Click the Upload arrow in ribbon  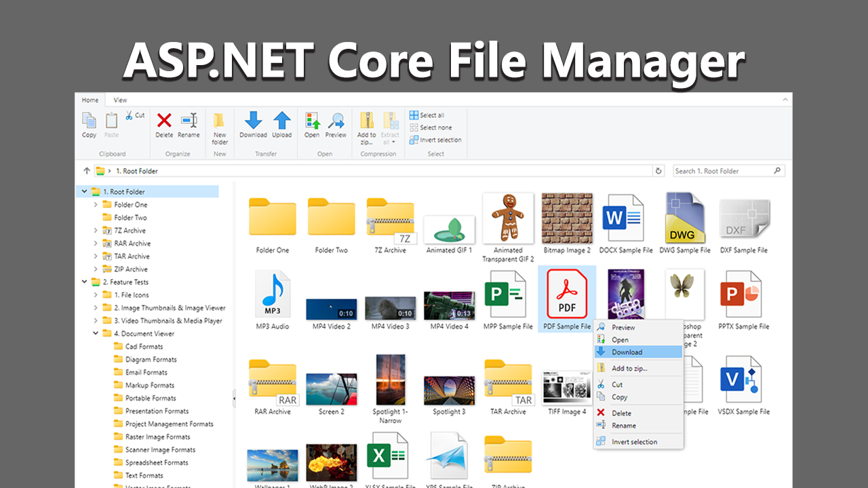tap(282, 121)
